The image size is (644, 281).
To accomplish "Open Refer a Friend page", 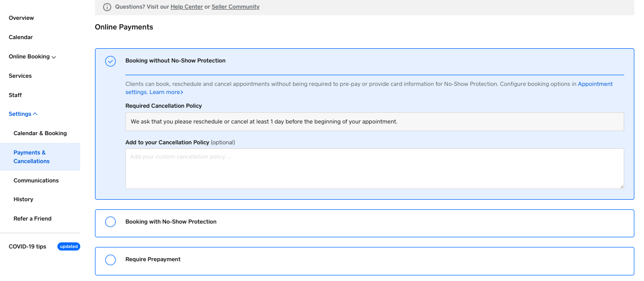I will [x=33, y=219].
